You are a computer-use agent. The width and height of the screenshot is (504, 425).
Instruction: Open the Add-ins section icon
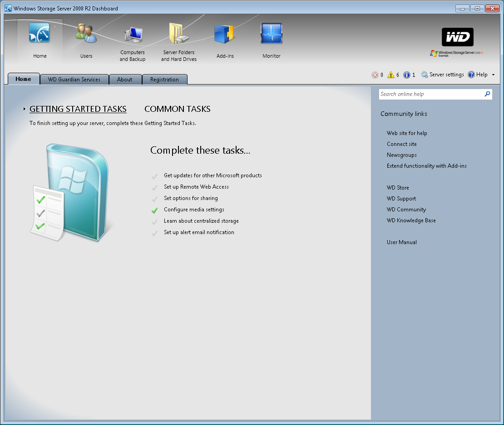224,34
